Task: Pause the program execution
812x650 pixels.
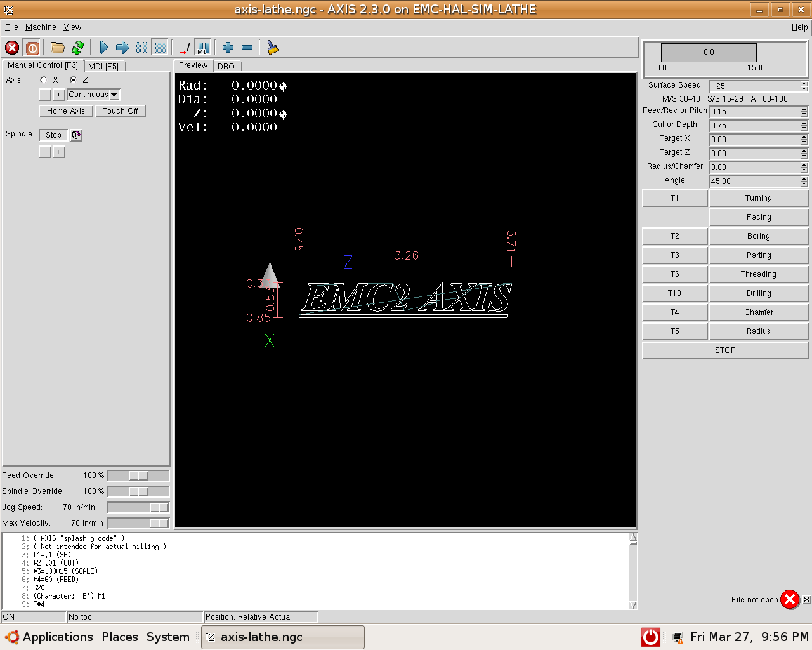Action: (x=142, y=48)
